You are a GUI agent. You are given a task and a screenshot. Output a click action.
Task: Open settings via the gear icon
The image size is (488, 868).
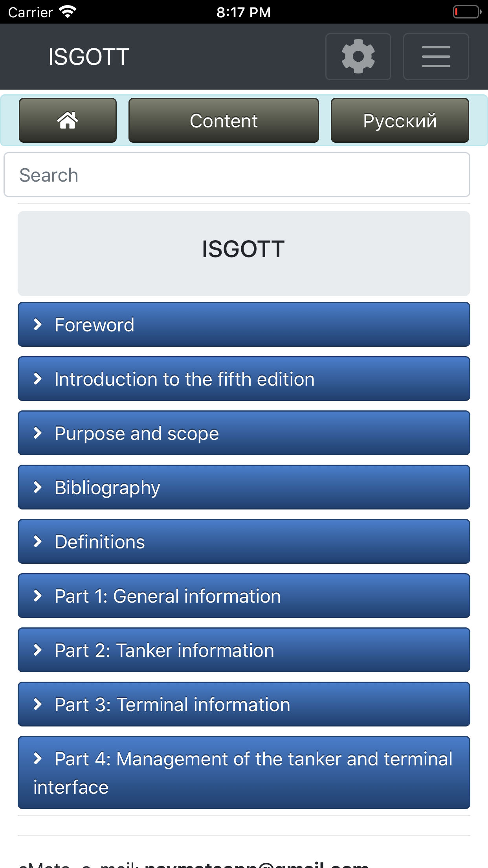coord(358,57)
